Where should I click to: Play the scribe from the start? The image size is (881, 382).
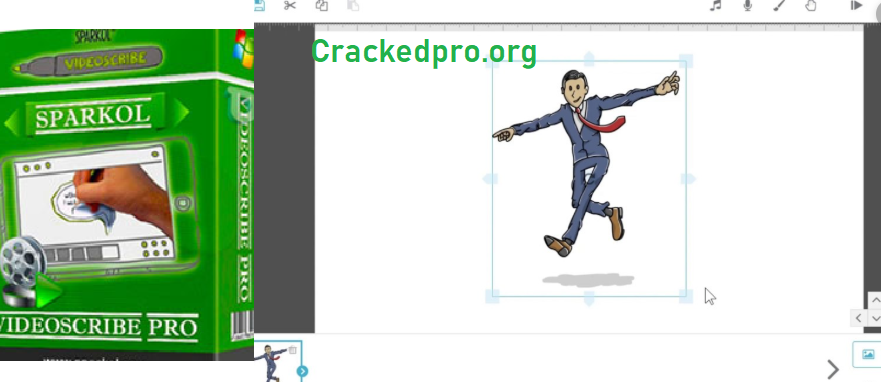click(856, 5)
